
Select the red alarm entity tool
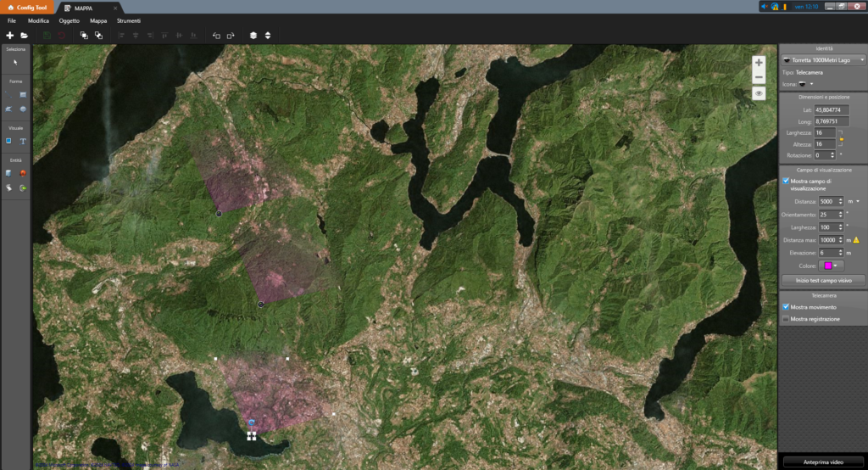coord(23,173)
